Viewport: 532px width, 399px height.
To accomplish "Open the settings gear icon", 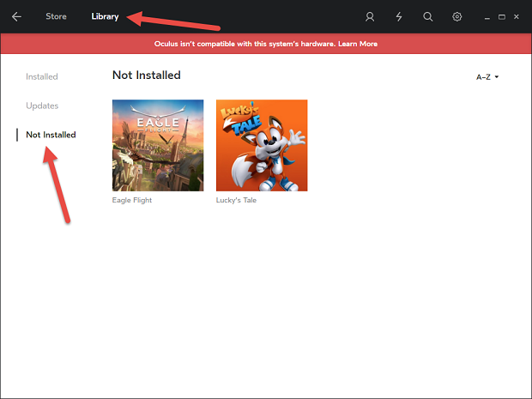I will pyautogui.click(x=457, y=16).
